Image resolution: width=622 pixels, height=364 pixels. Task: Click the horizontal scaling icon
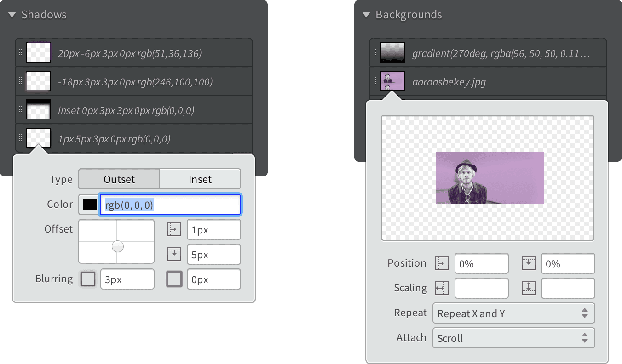tap(442, 288)
